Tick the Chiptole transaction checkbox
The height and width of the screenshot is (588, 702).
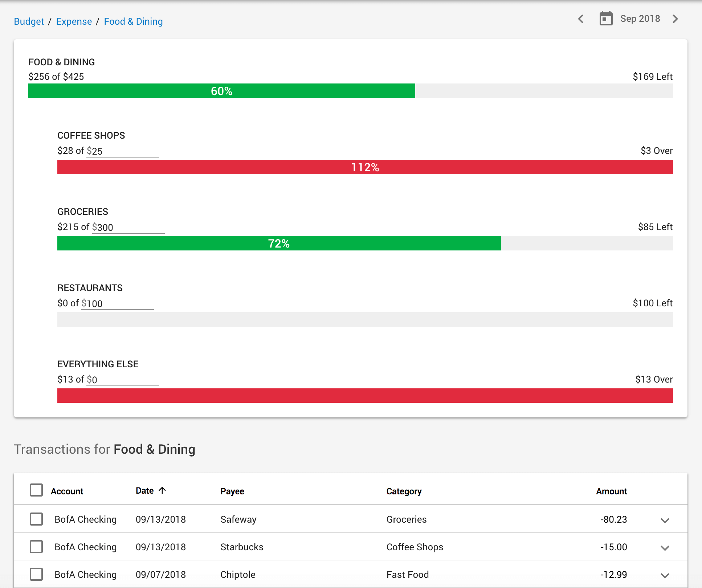click(36, 574)
